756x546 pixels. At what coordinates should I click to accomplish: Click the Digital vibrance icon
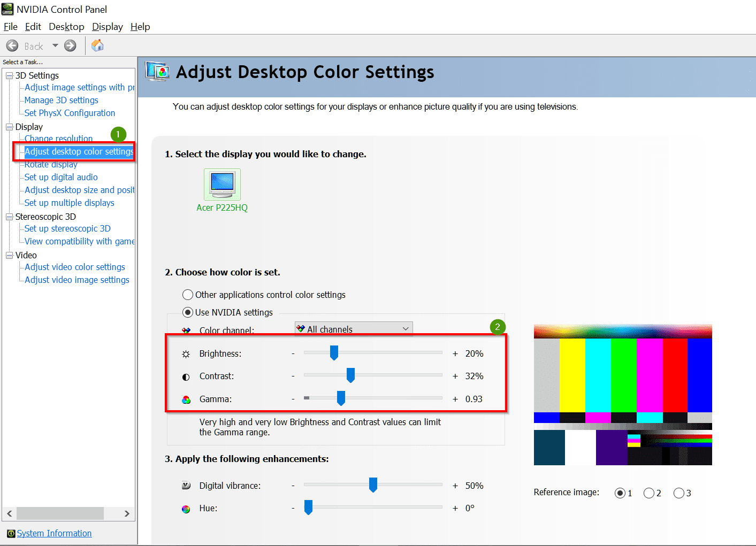click(x=186, y=486)
